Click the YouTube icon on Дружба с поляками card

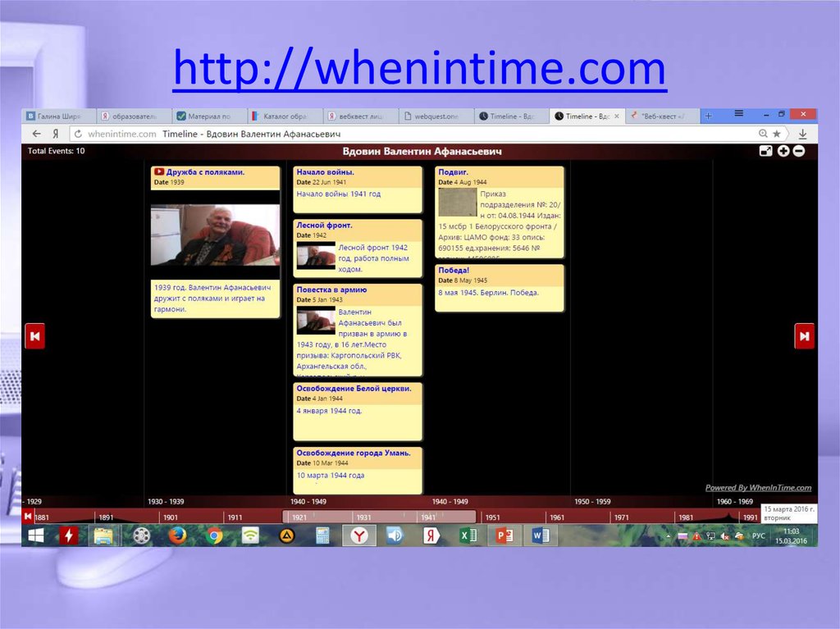click(160, 171)
